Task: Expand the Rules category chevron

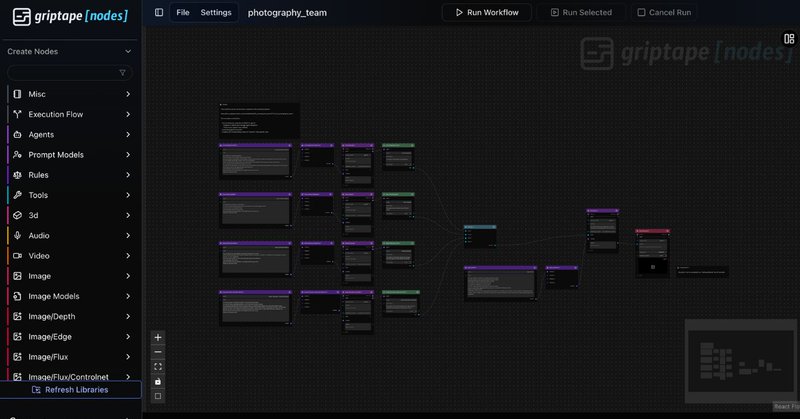Action: pyautogui.click(x=128, y=175)
